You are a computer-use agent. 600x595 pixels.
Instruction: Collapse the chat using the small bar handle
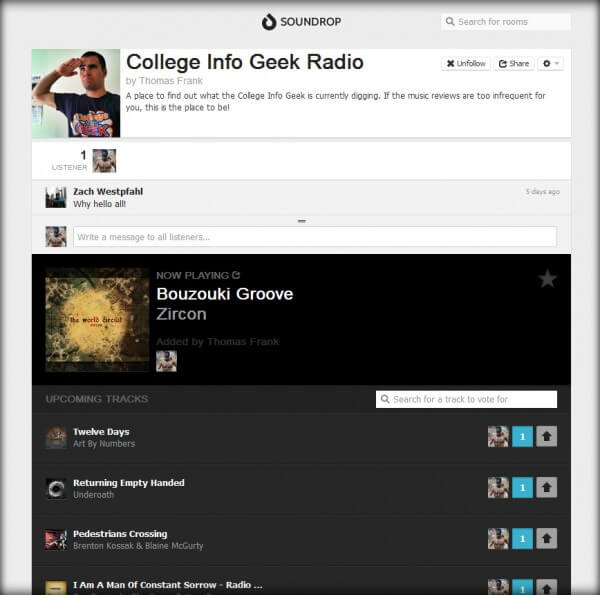click(x=302, y=221)
